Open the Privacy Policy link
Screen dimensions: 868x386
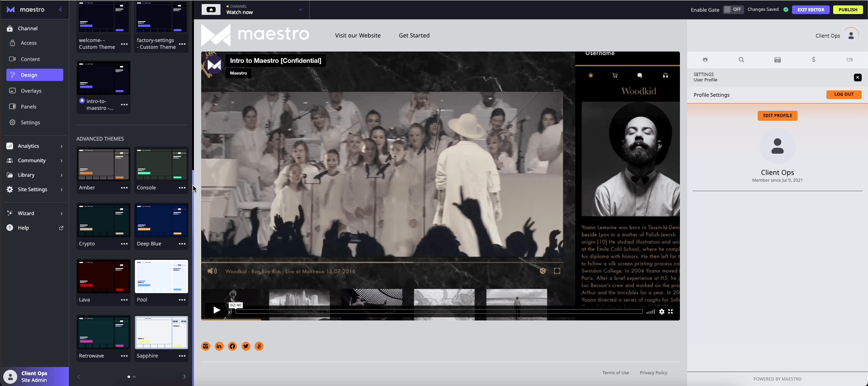653,373
